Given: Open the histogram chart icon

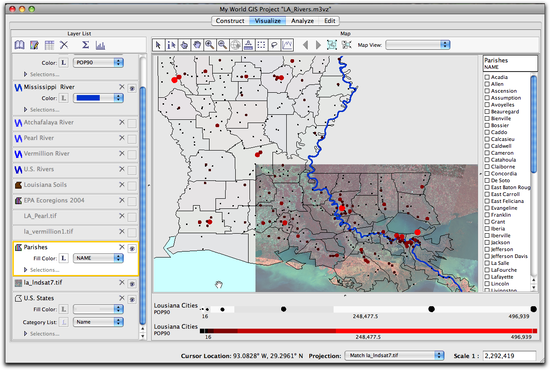Looking at the screenshot, I should coord(100,45).
